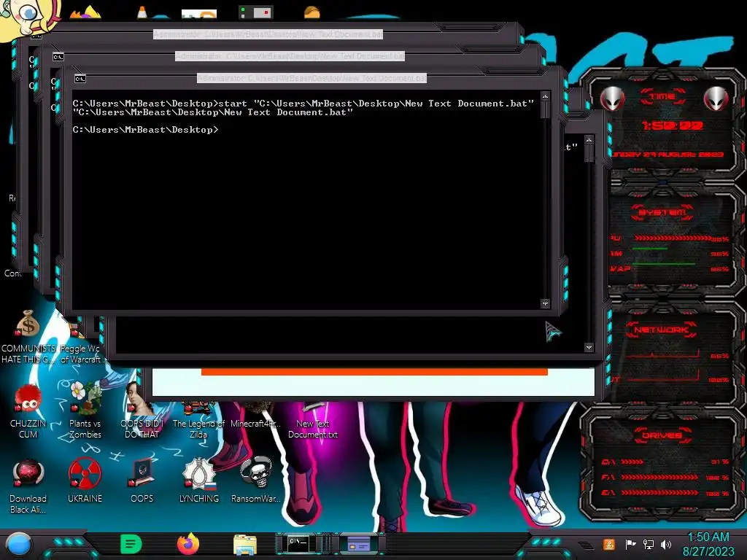
Task: Click the C:\ drive usage bar
Action: (x=632, y=462)
